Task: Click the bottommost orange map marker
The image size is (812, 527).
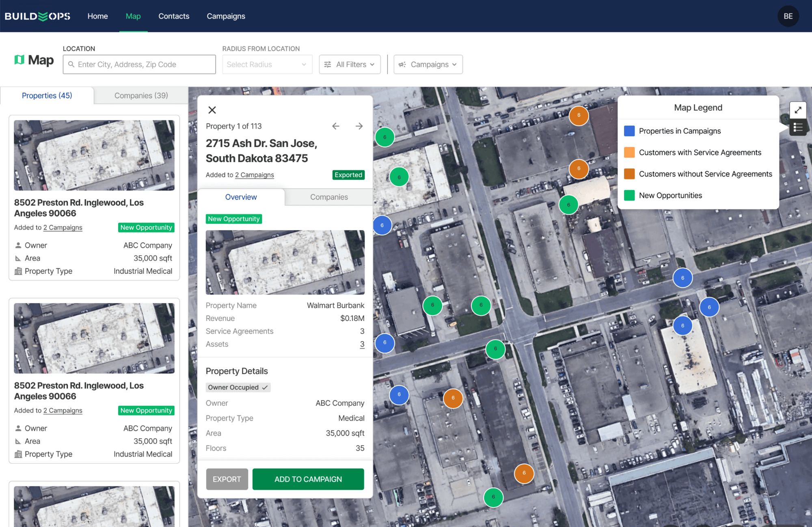Action: coord(524,473)
